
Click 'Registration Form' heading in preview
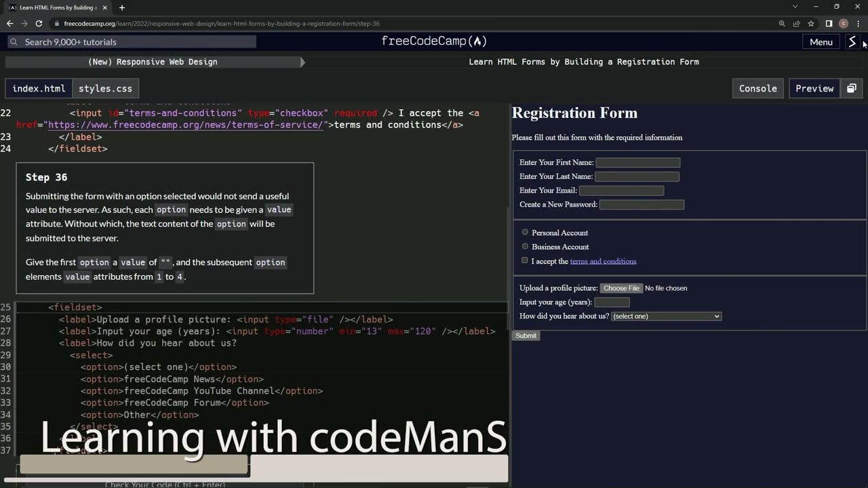574,113
